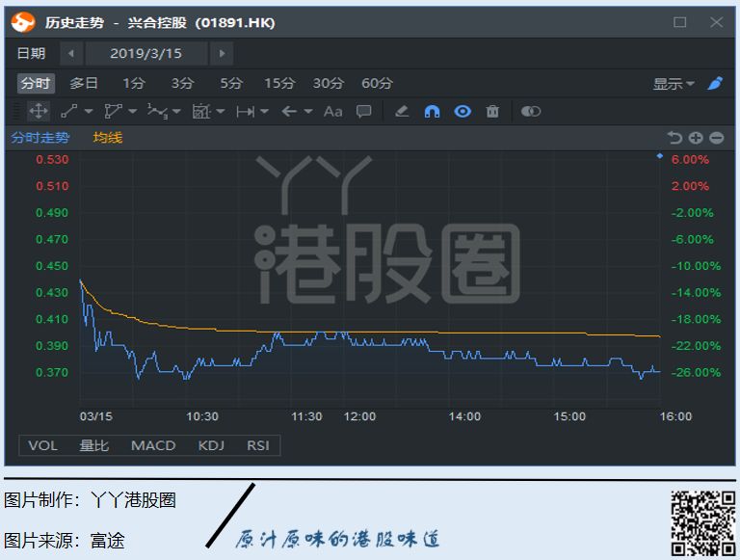Select the Aa text tool
This screenshot has height=560, width=740.
click(x=332, y=112)
